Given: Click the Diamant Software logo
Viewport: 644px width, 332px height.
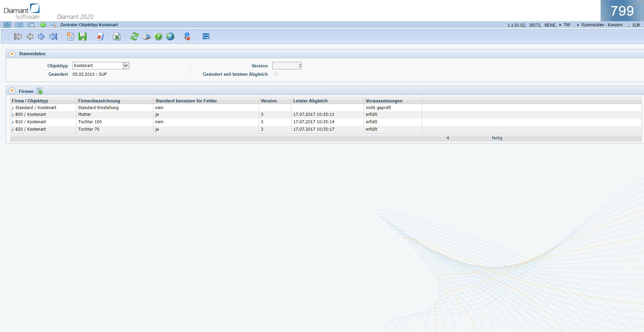Looking at the screenshot, I should coord(22,12).
